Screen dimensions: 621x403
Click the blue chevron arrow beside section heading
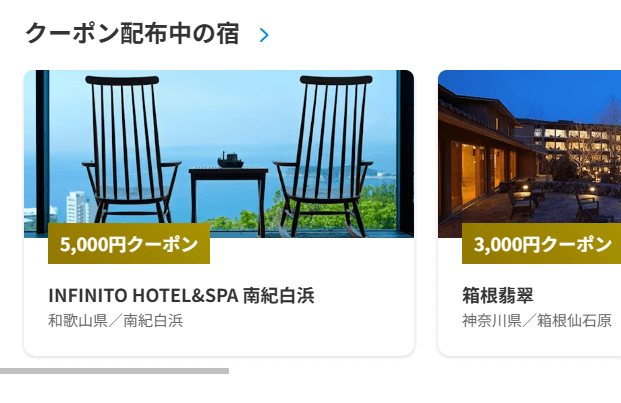tap(264, 35)
